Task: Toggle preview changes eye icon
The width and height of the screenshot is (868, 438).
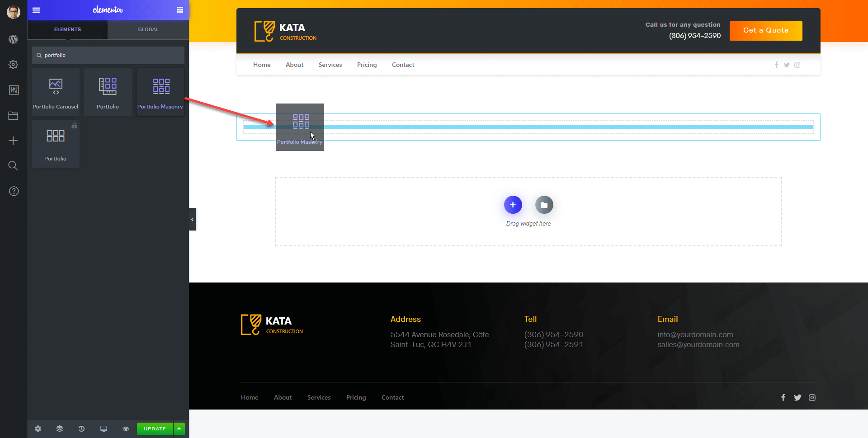Action: [x=126, y=429]
